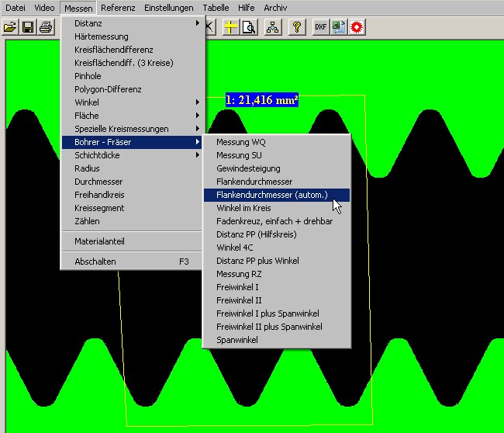The image size is (504, 433).
Task: Choose the Pinhole measurement
Action: (132, 76)
